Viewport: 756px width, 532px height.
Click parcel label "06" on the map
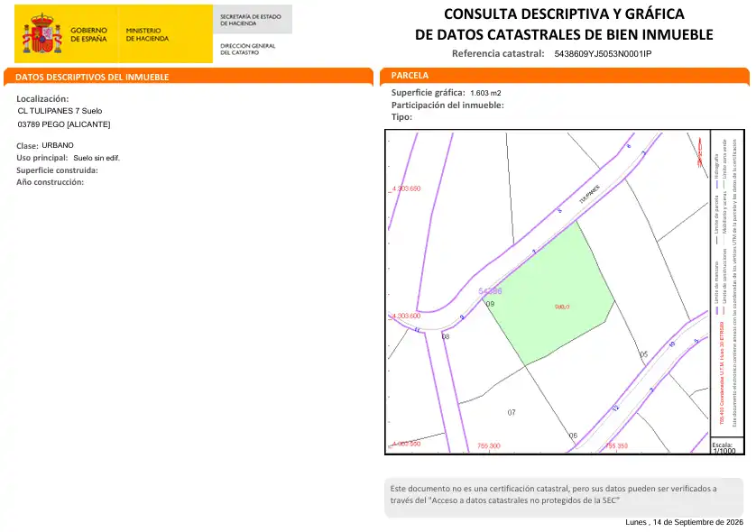pos(573,436)
